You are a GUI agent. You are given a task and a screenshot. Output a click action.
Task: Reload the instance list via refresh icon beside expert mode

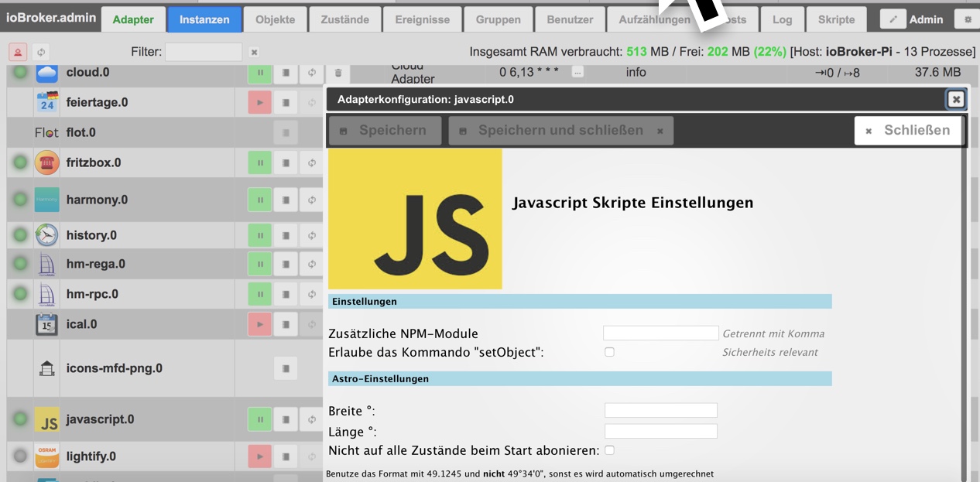point(41,52)
